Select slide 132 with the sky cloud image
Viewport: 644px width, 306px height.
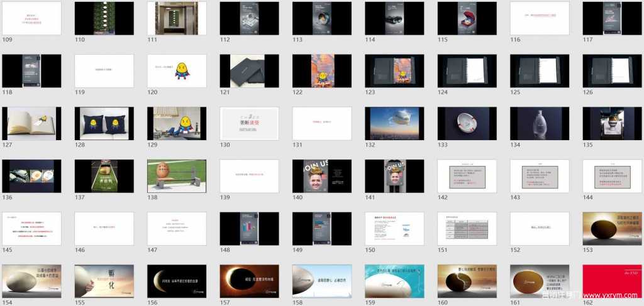394,123
